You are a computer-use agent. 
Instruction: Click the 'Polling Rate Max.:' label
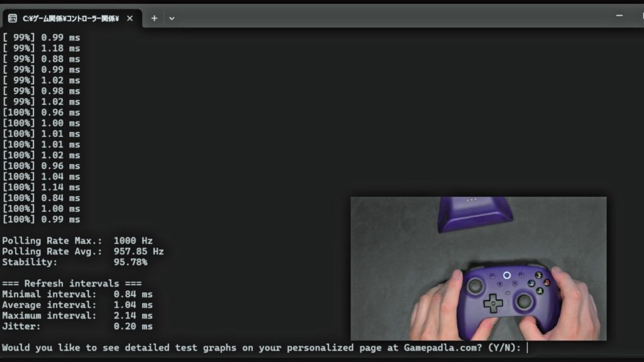pos(52,241)
